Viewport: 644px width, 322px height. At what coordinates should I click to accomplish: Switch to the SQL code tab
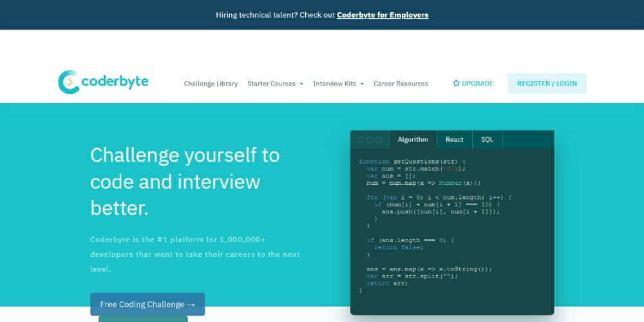click(x=487, y=140)
